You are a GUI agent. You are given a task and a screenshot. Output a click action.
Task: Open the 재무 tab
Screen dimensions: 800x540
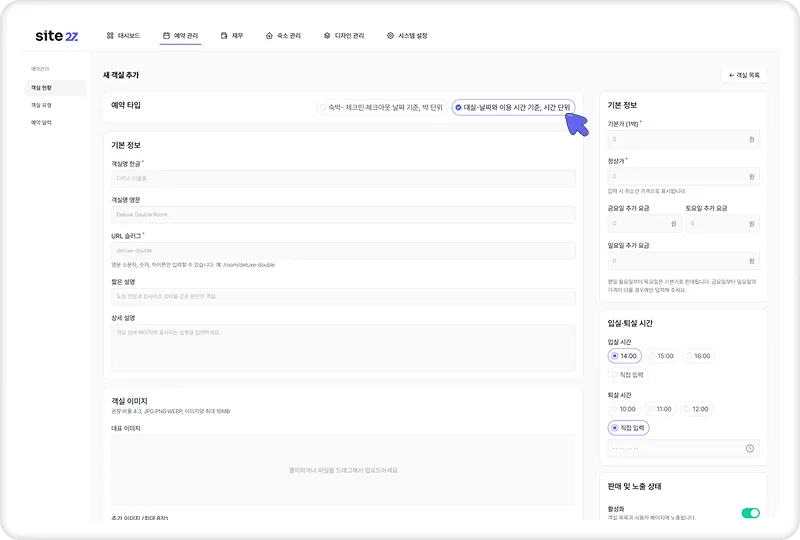(232, 36)
